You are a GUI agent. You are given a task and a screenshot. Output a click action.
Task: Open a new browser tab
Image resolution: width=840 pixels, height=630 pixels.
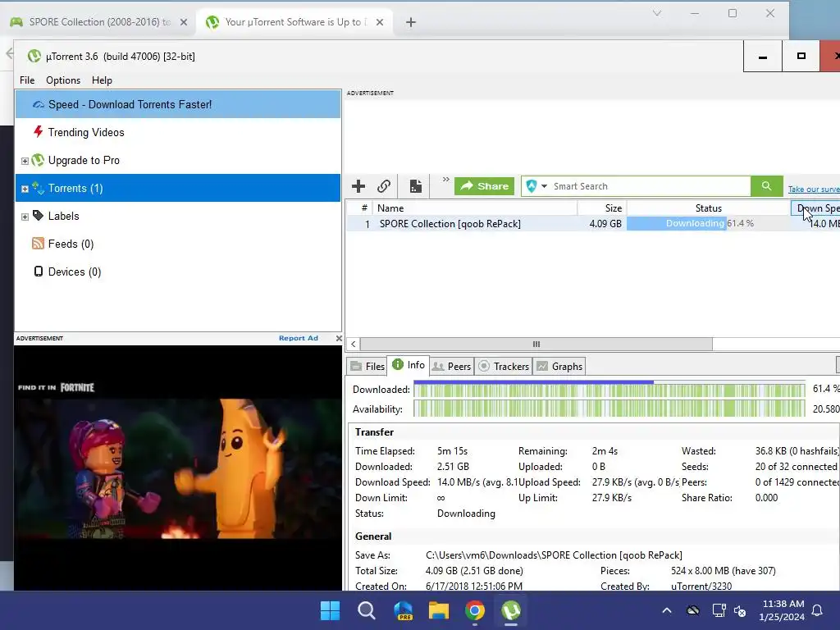pos(411,22)
